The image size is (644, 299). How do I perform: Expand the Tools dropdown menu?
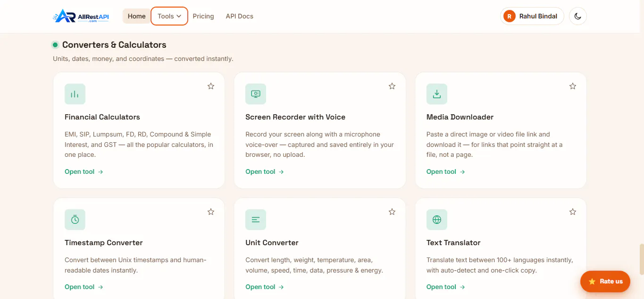coord(169,16)
